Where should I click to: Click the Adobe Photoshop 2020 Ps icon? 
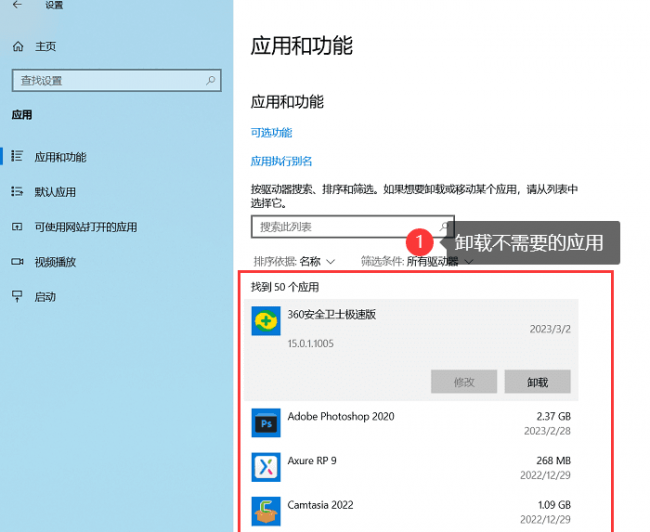click(266, 423)
